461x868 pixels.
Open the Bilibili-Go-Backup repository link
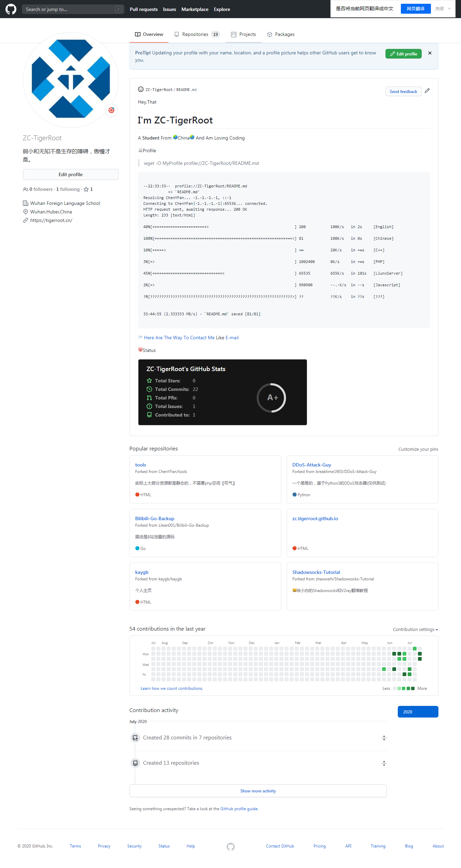[155, 518]
